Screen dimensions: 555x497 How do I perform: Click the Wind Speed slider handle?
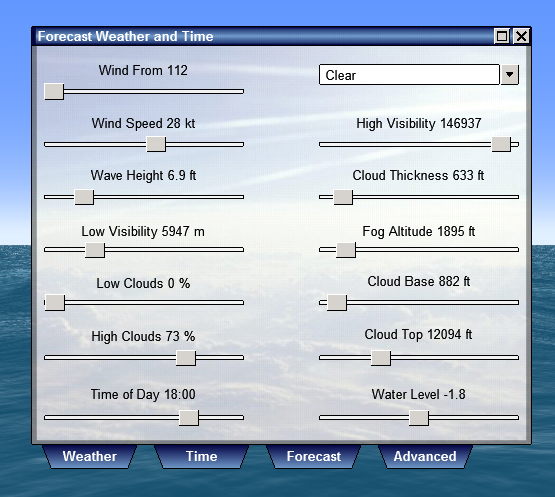pos(156,144)
